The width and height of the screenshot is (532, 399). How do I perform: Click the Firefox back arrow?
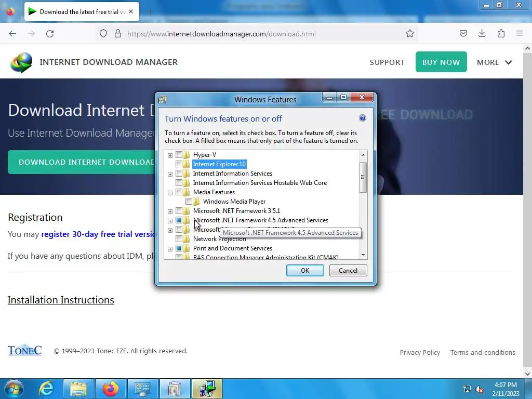(12, 34)
